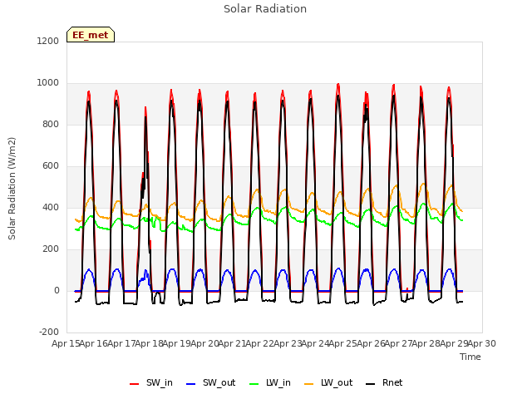The width and height of the screenshot is (532, 399).
Task: Click the 400 y-axis tick label
Action: point(51,208)
